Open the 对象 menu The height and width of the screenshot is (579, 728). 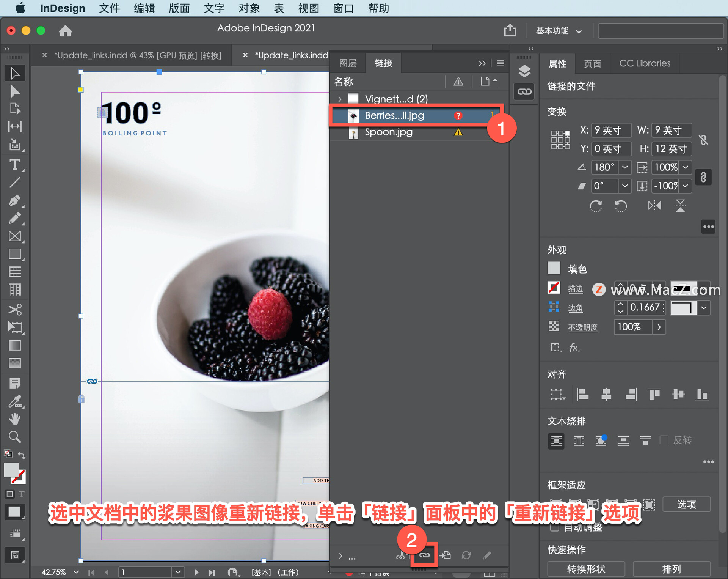tap(249, 8)
